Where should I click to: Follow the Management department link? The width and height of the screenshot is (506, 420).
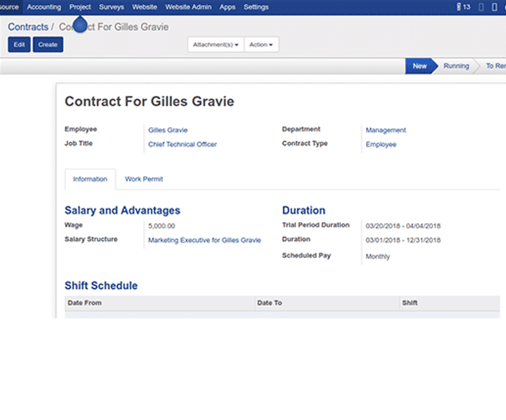386,130
